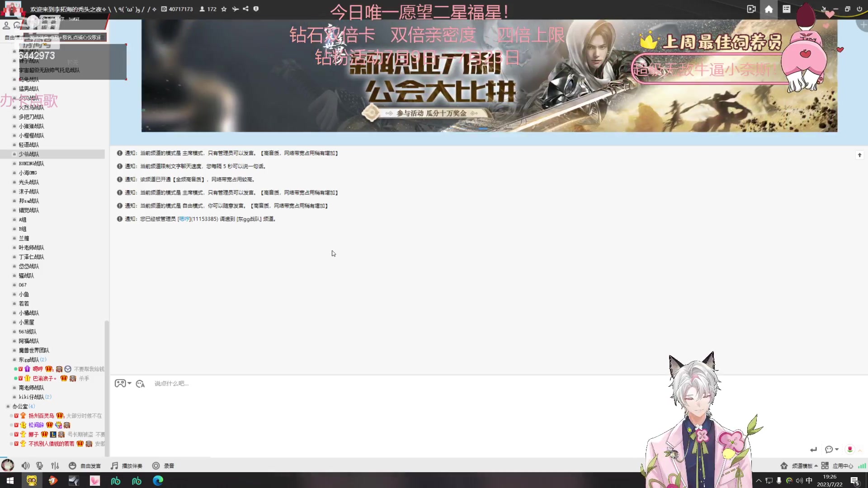Toggle the microphone in bottom bar
The width and height of the screenshot is (868, 488).
click(x=40, y=465)
